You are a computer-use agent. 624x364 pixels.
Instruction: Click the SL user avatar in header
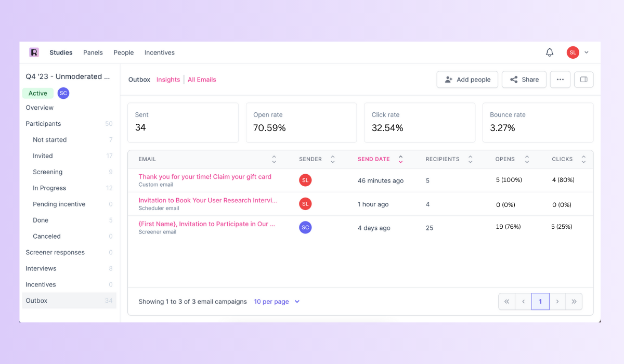[x=573, y=53]
